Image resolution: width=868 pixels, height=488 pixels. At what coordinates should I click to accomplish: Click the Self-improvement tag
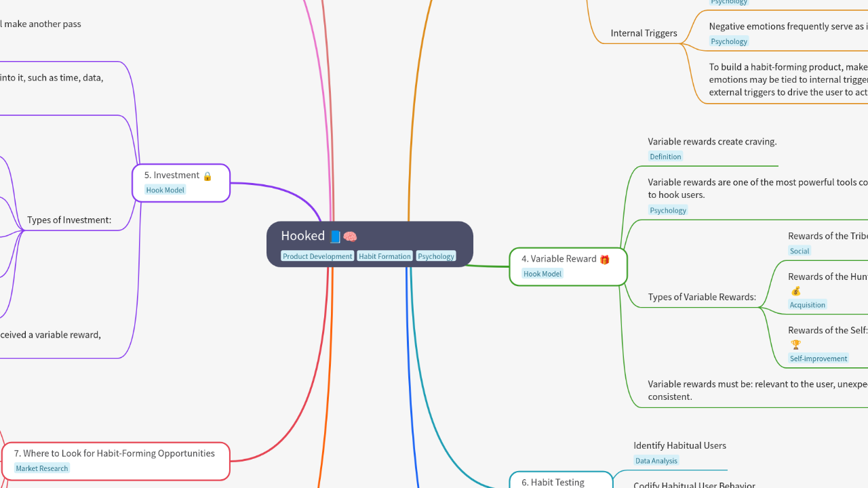[818, 359]
